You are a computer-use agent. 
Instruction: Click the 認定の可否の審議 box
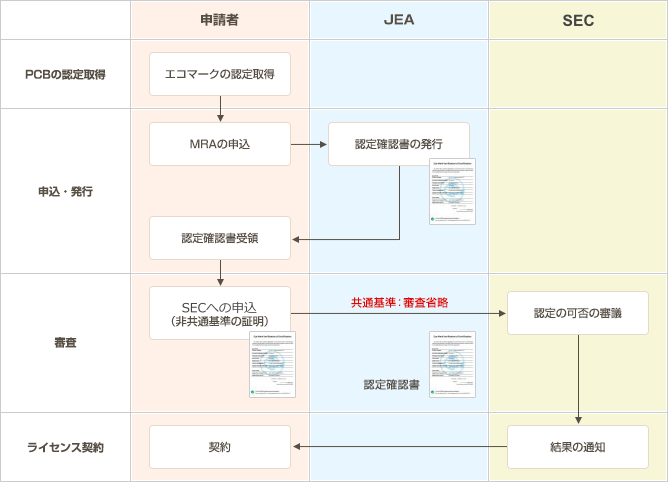(x=578, y=313)
